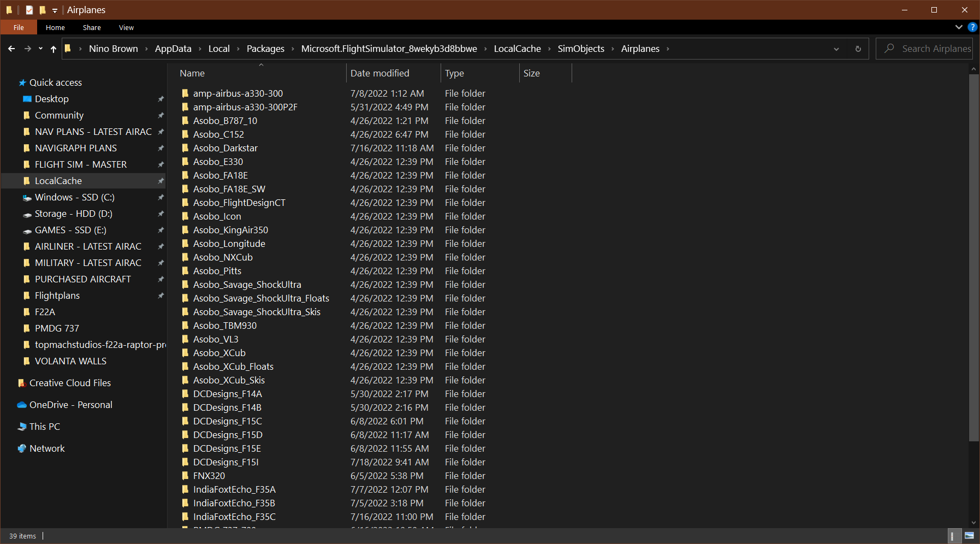Expand breadcrumb chevron after SimObjects
Screen dimensions: 980x544
click(x=613, y=49)
